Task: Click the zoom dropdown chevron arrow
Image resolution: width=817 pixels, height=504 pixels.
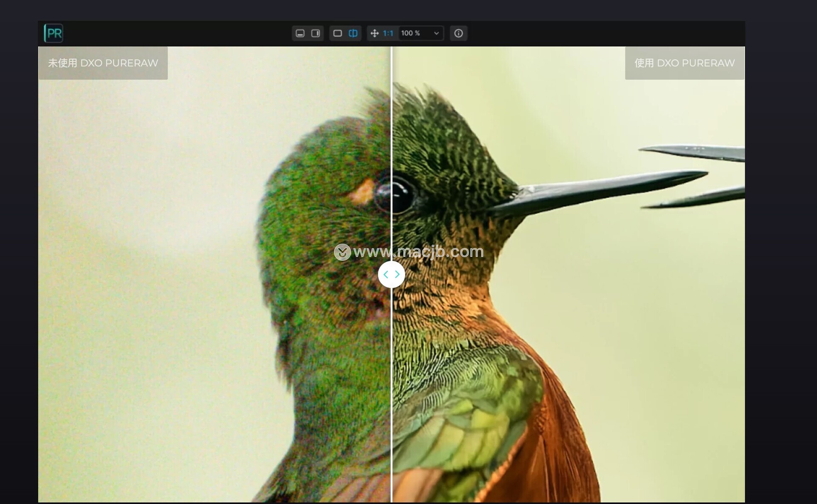Action: 436,33
